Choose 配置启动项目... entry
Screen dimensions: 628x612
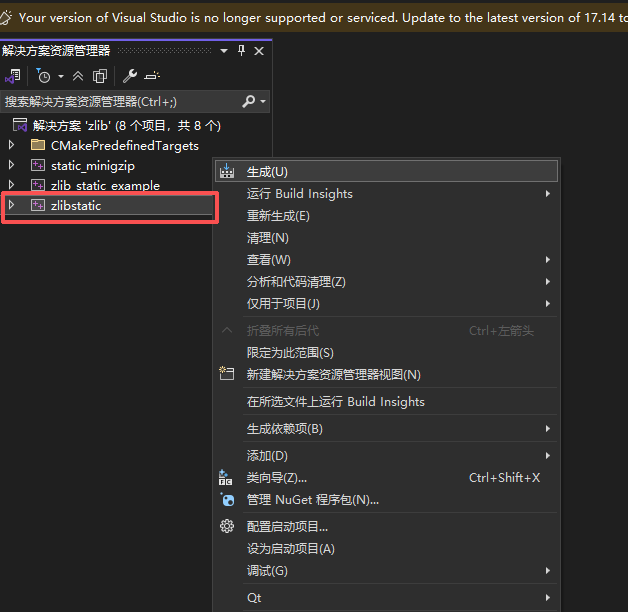[386, 527]
